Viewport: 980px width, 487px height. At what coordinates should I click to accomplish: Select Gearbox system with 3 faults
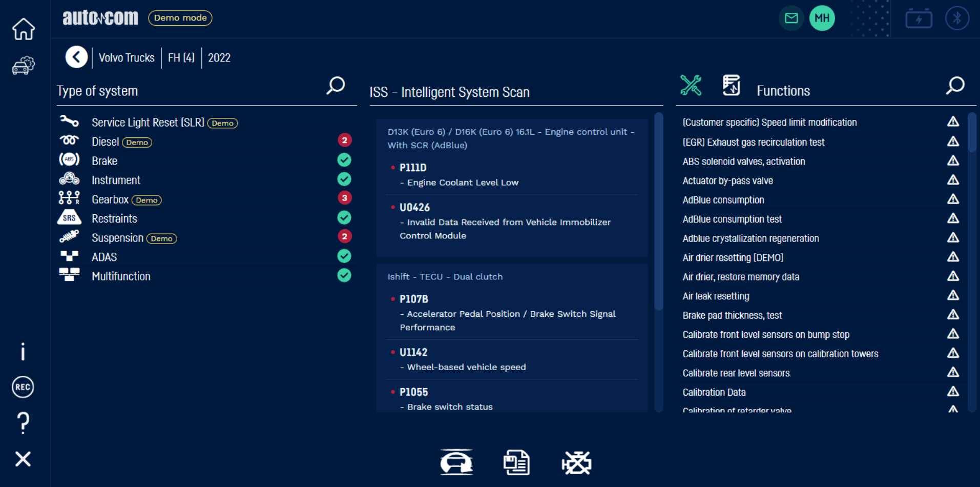(x=110, y=199)
